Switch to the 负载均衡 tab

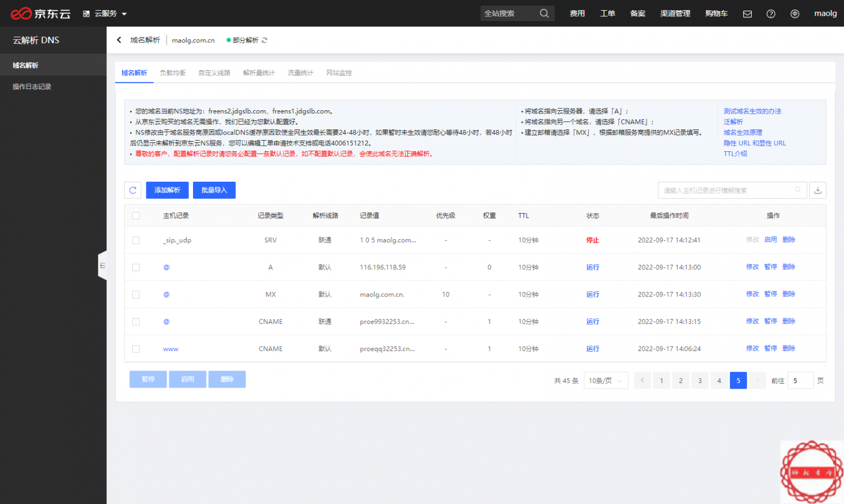pos(173,73)
